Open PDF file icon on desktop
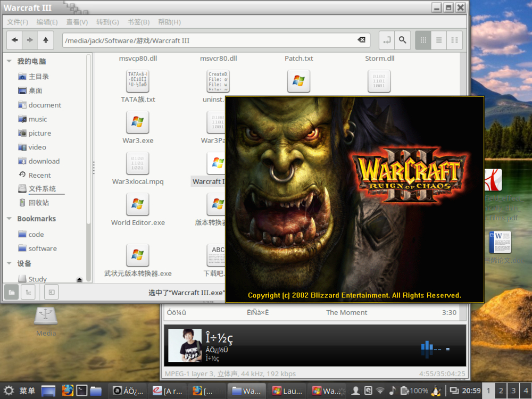The height and width of the screenshot is (399, 532). pos(493,180)
